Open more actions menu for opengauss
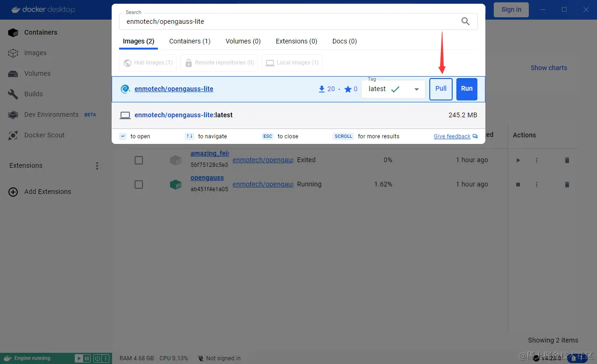597x364 pixels. tap(537, 185)
